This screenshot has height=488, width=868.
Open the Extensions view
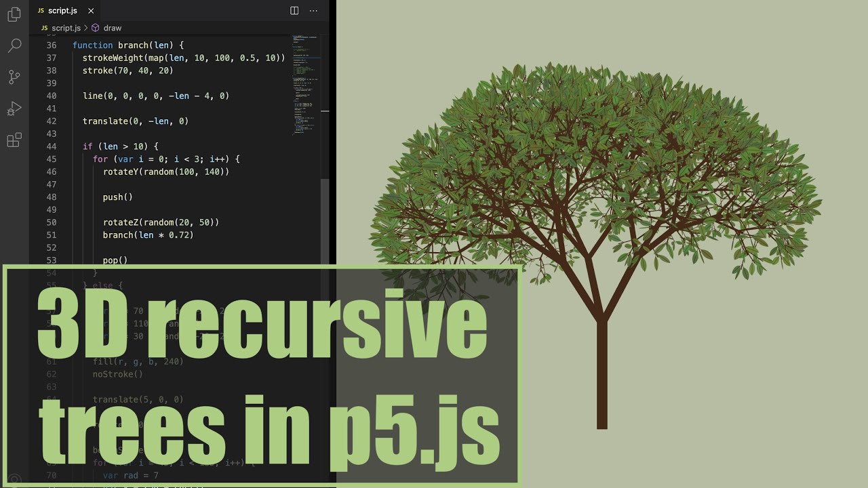pyautogui.click(x=14, y=140)
